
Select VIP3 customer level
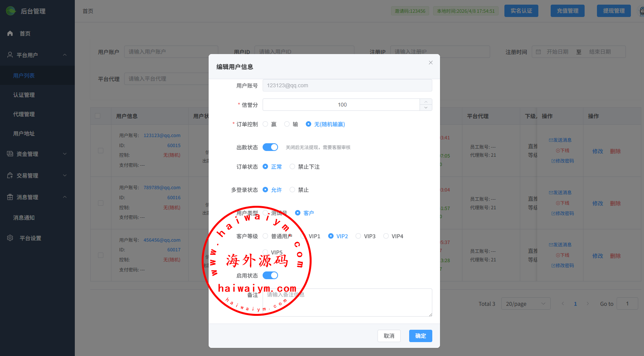click(x=358, y=236)
